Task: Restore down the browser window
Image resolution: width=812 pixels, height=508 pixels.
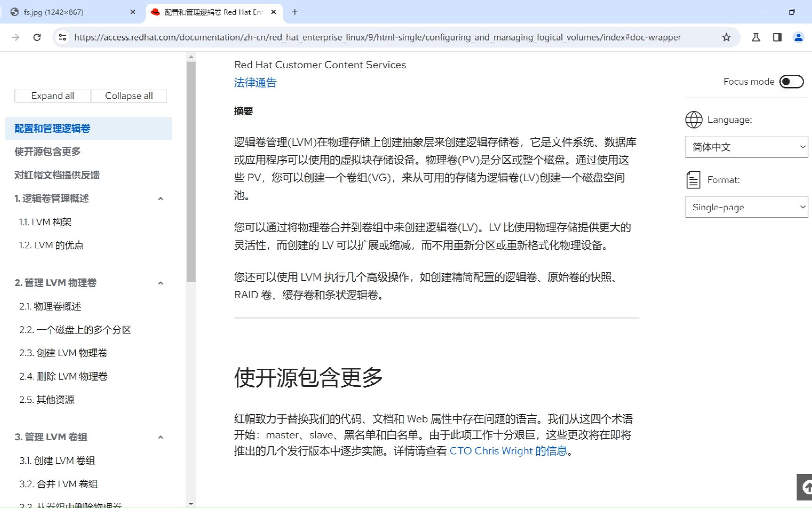Action: [792, 12]
